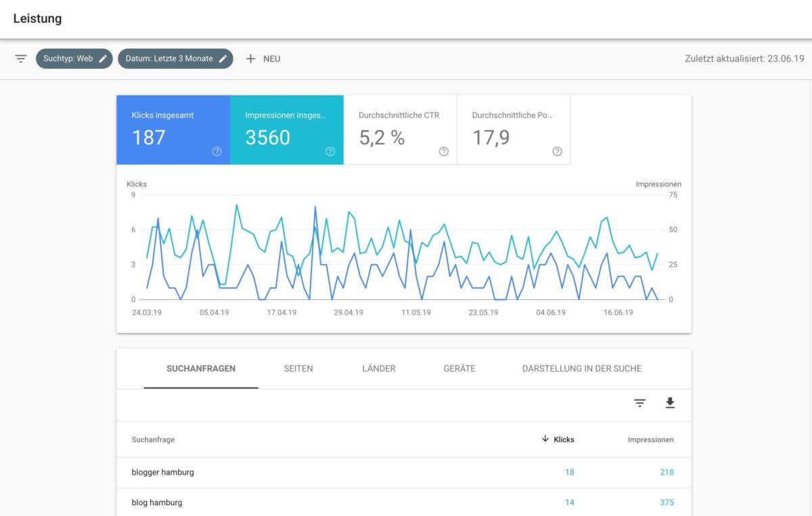Click the 18 clicks value for blogger hamburg
Viewport: 812px width, 516px height.
(569, 473)
